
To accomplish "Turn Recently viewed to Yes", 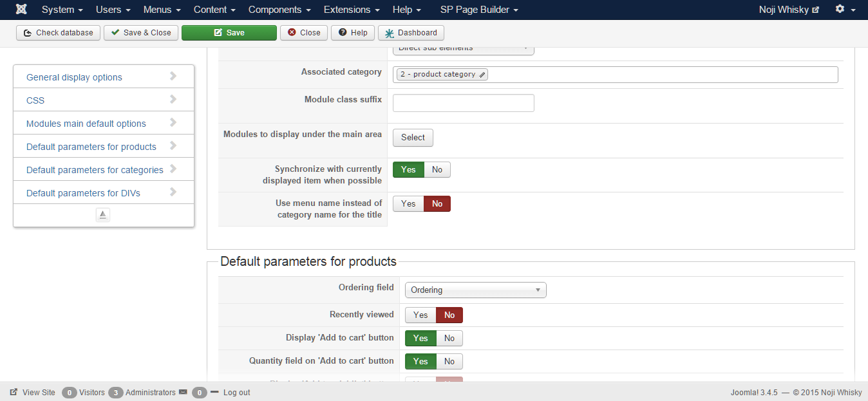I will pos(420,315).
